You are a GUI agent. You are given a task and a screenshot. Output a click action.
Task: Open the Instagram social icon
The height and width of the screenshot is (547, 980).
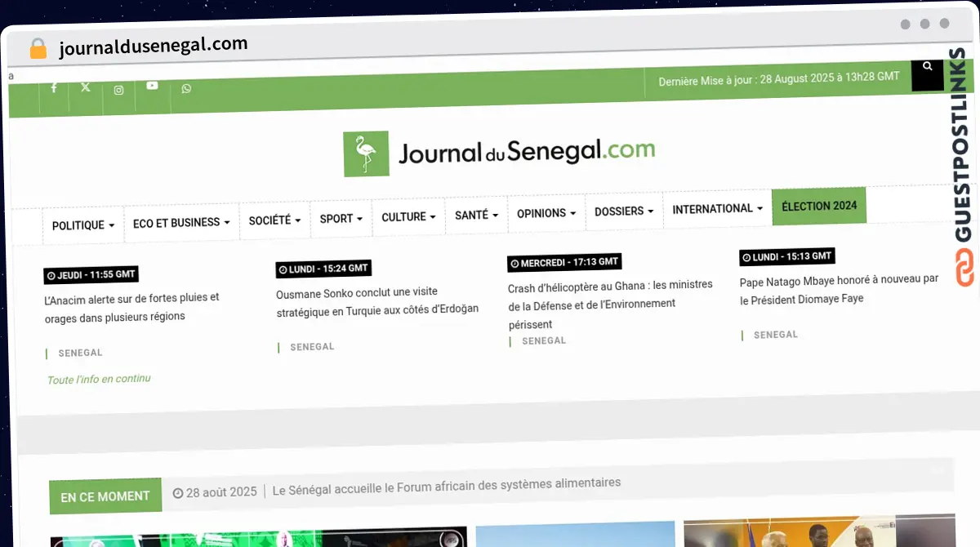118,90
